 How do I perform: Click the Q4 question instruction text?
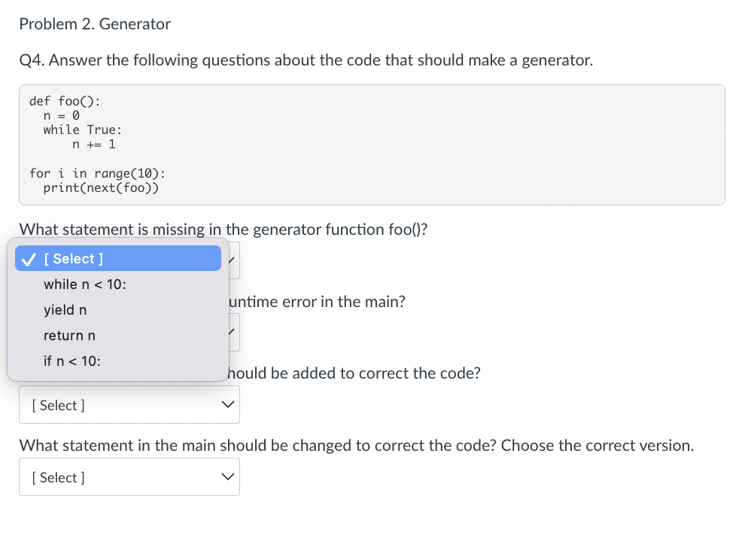coord(306,60)
